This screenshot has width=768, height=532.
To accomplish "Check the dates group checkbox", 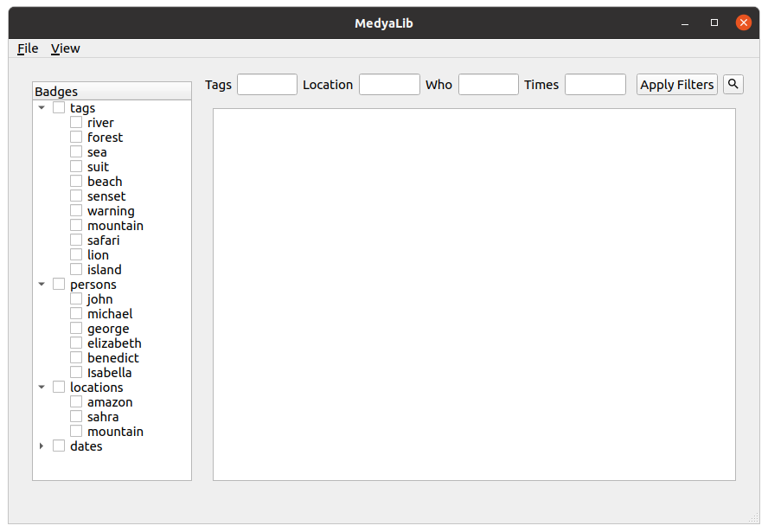I will 59,445.
